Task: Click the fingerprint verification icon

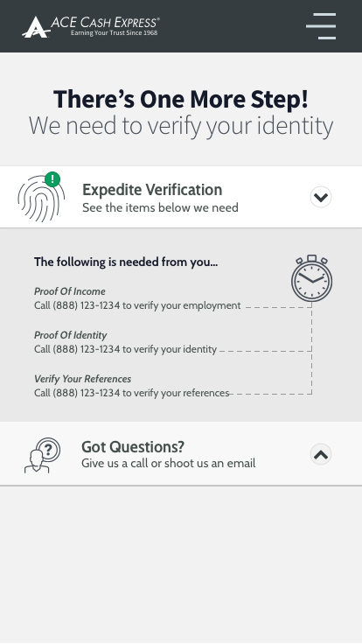Action: [x=40, y=199]
